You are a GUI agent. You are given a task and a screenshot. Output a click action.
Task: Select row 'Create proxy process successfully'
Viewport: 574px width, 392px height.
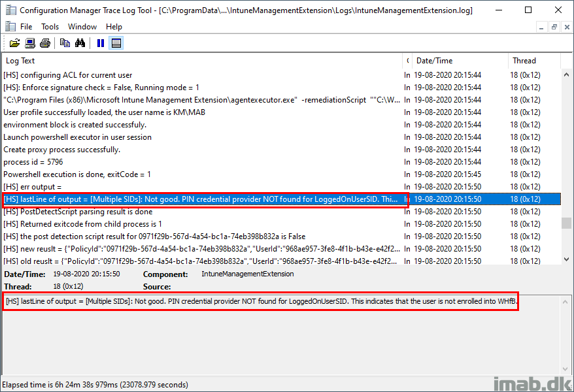click(282, 150)
